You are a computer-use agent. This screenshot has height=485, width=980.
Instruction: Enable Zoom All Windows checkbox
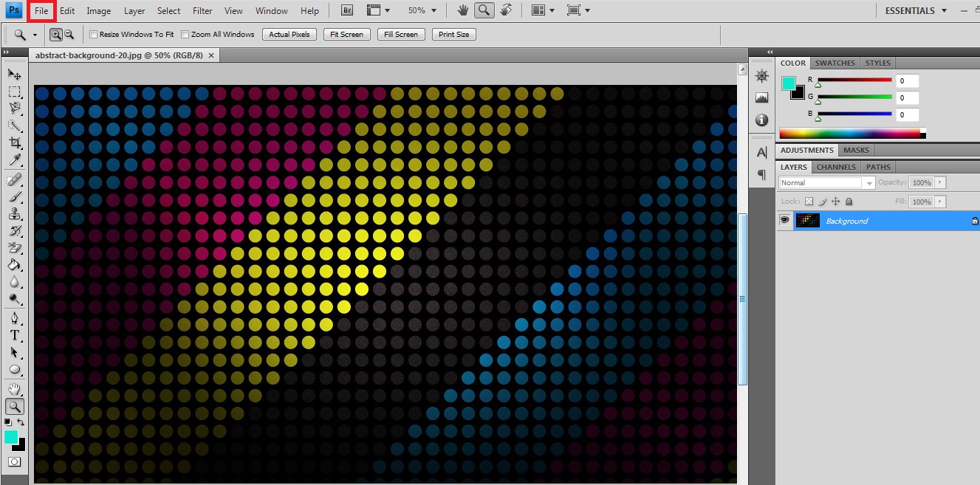click(x=185, y=34)
